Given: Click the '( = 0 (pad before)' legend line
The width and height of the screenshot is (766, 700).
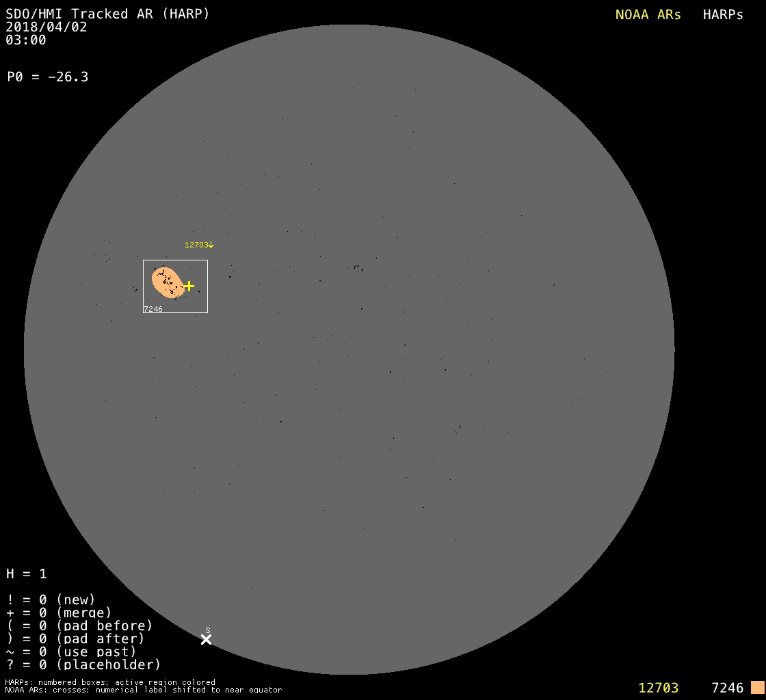Looking at the screenshot, I should tap(79, 625).
